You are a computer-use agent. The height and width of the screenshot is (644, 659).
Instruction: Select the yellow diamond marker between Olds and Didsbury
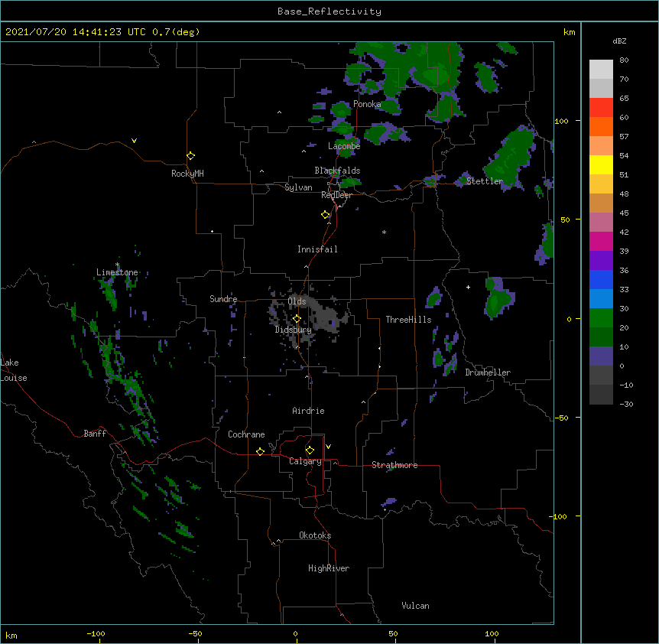pyautogui.click(x=297, y=319)
